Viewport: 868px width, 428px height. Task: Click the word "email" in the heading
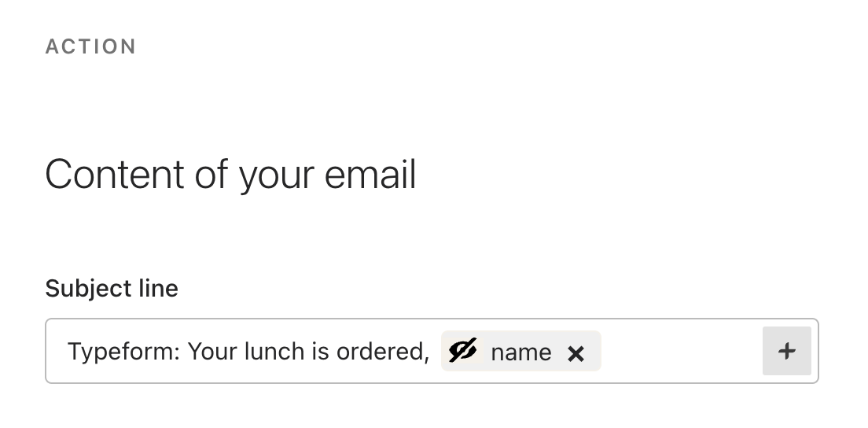pos(370,174)
